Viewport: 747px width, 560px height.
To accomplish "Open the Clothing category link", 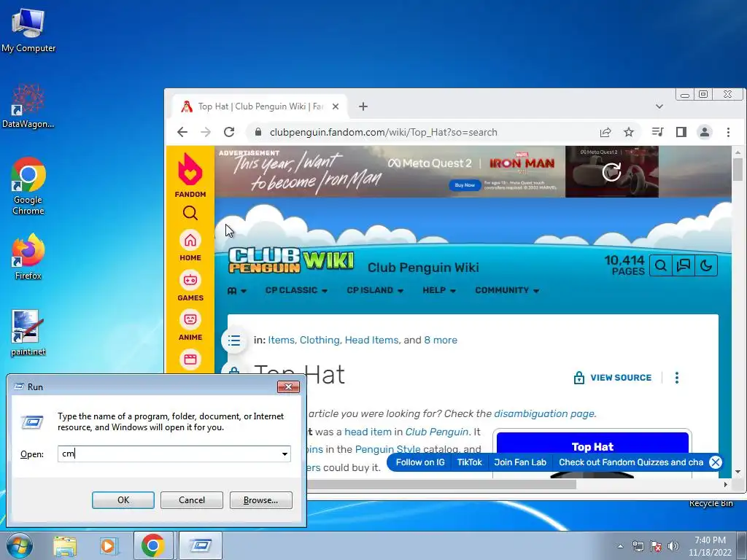I will (320, 340).
